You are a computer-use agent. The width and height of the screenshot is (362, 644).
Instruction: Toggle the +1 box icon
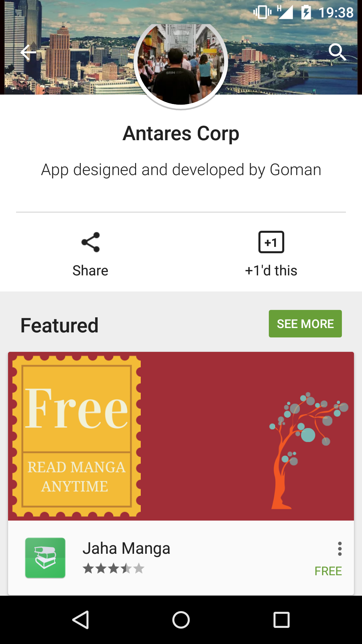coord(271,242)
